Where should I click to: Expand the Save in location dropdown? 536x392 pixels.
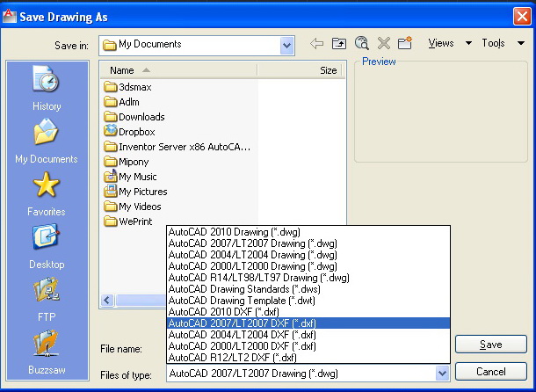pos(286,45)
